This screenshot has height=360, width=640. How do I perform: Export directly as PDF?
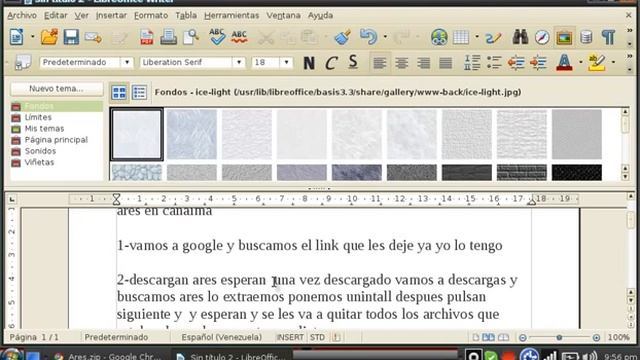[147, 37]
